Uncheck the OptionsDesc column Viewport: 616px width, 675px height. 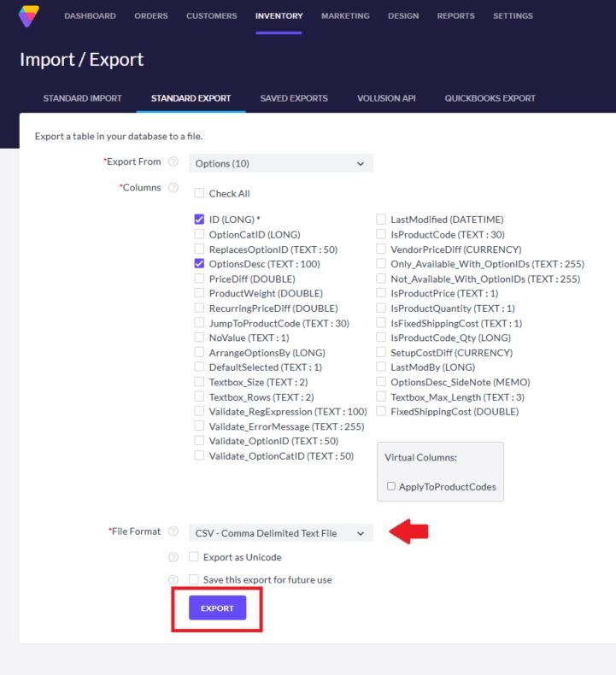199,263
